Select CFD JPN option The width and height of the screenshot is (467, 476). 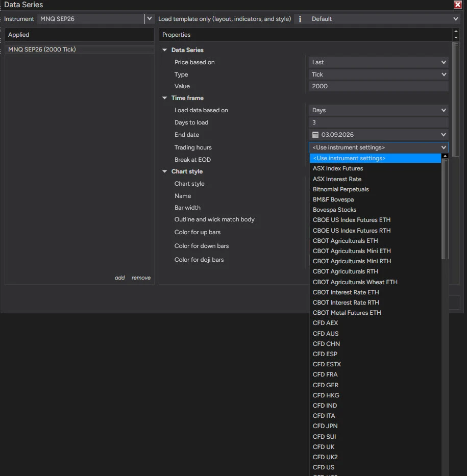(x=375, y=426)
